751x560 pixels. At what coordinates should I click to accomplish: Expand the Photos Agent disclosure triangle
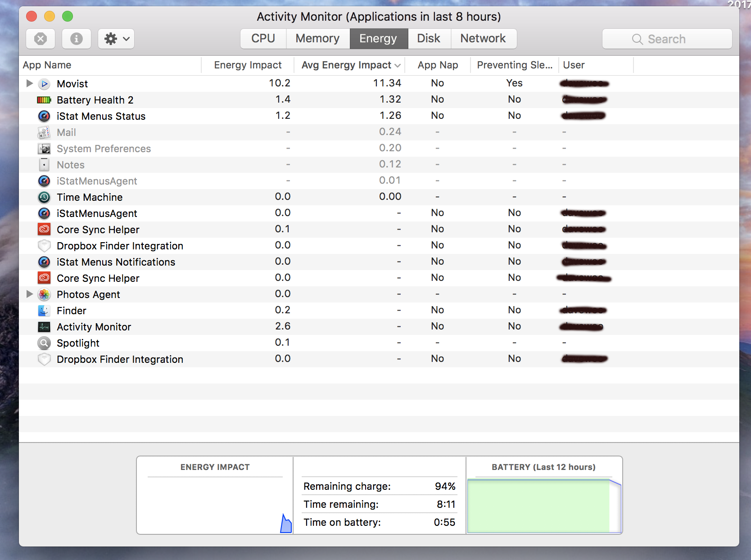coord(30,294)
